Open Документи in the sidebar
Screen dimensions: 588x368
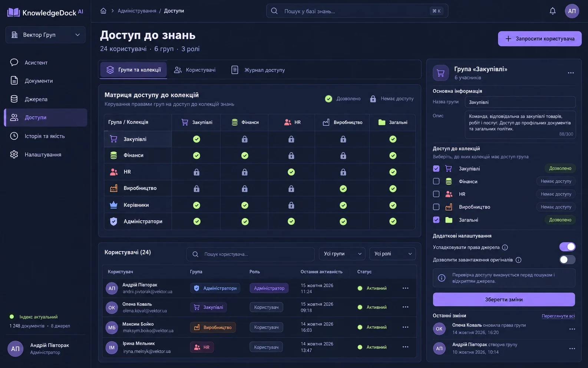click(46, 80)
